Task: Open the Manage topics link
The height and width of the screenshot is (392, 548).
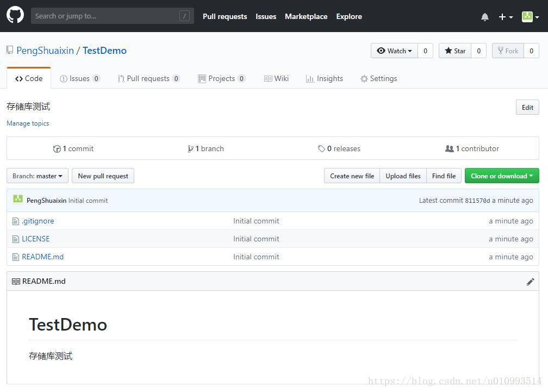Action: pos(28,123)
